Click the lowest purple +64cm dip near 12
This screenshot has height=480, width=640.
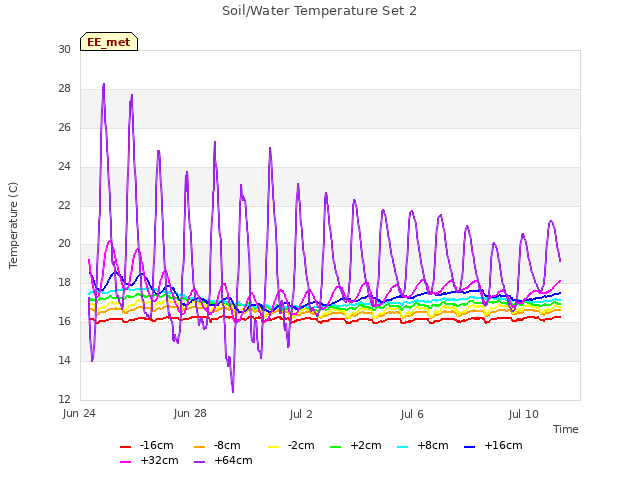click(233, 392)
